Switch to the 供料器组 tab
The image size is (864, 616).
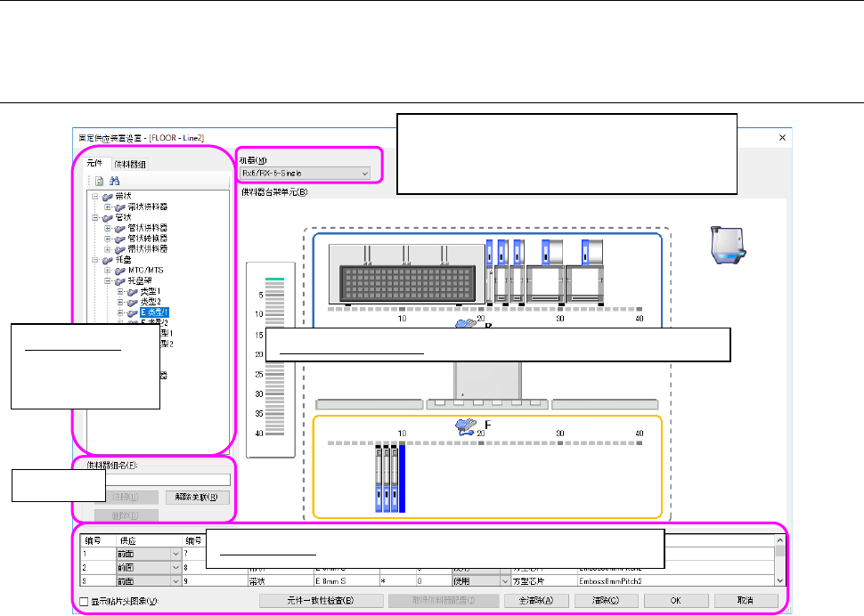pyautogui.click(x=130, y=164)
